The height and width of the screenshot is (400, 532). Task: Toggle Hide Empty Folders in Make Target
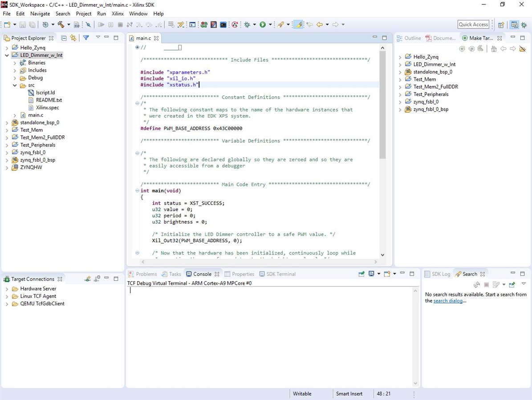tap(523, 49)
